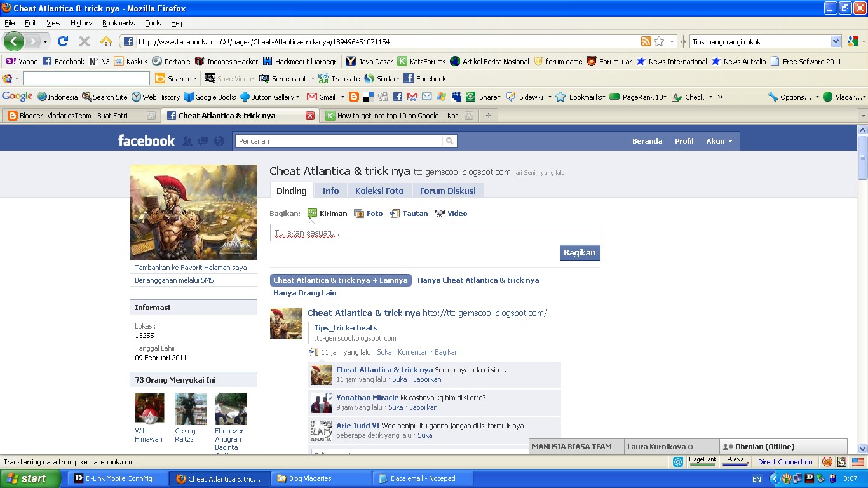The image size is (868, 488).
Task: Open Google Books toolbar button
Action: coord(210,97)
